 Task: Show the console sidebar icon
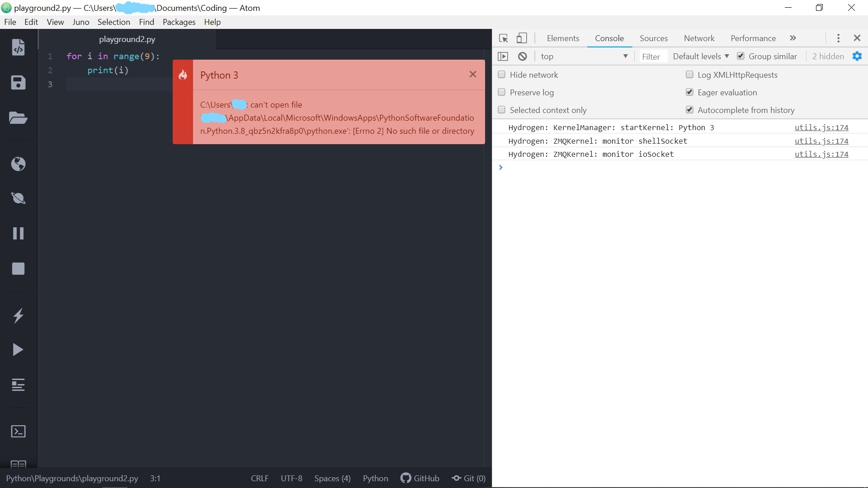(503, 56)
